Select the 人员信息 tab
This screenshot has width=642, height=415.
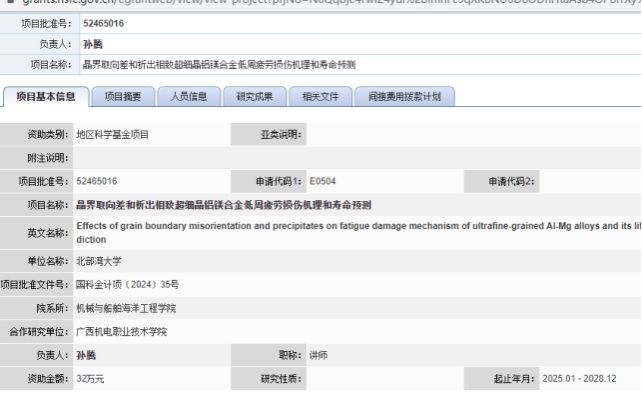point(188,97)
